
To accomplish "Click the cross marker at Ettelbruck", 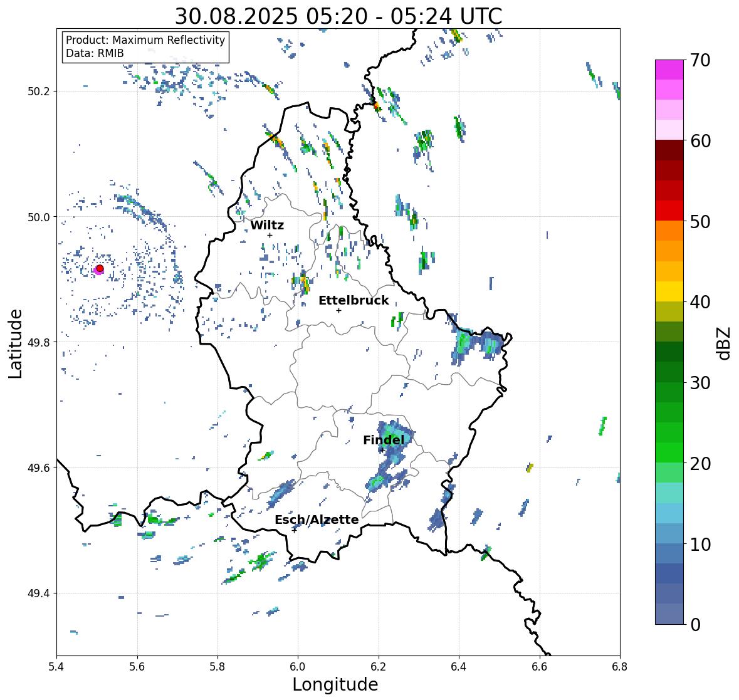I will coord(338,310).
